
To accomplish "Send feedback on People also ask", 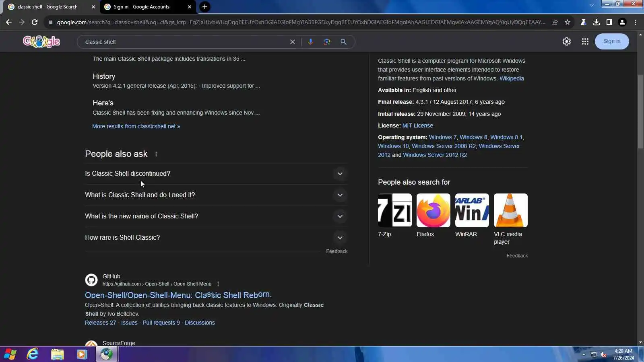I will coord(337,251).
